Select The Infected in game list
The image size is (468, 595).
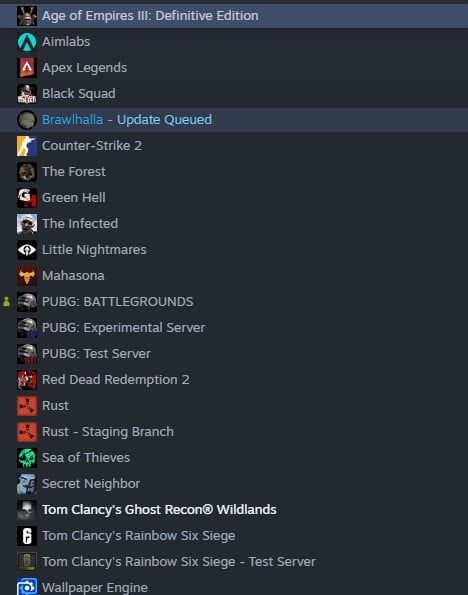click(234, 224)
